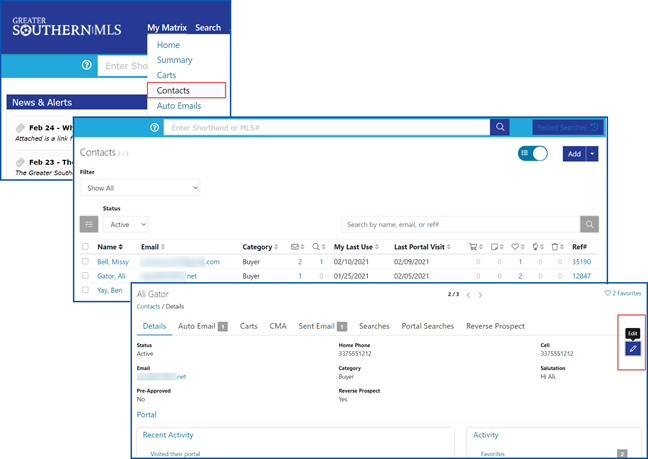Image resolution: width=648 pixels, height=459 pixels.
Task: Open contact Bell, Missy
Action: click(113, 262)
